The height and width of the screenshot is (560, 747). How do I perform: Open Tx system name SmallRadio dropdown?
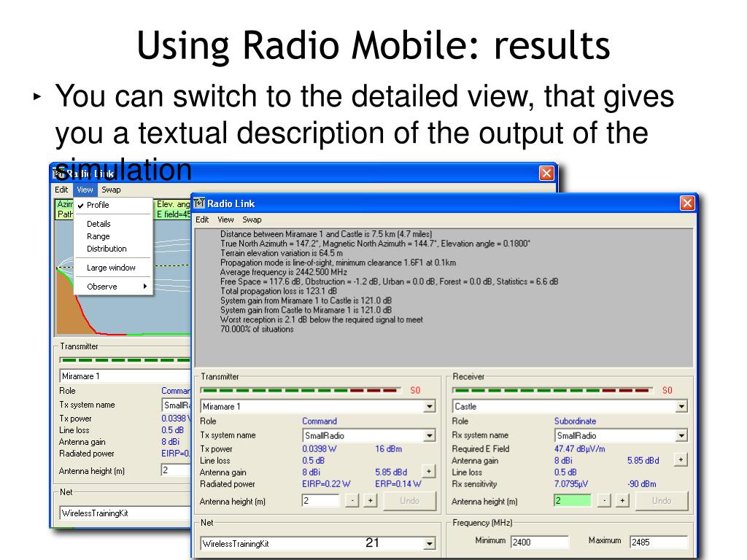[430, 435]
